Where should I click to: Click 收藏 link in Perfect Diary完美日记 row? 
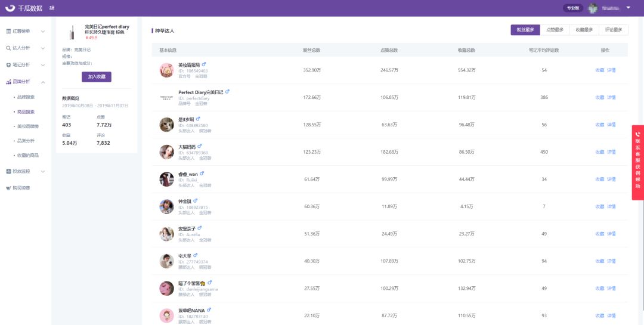click(600, 97)
